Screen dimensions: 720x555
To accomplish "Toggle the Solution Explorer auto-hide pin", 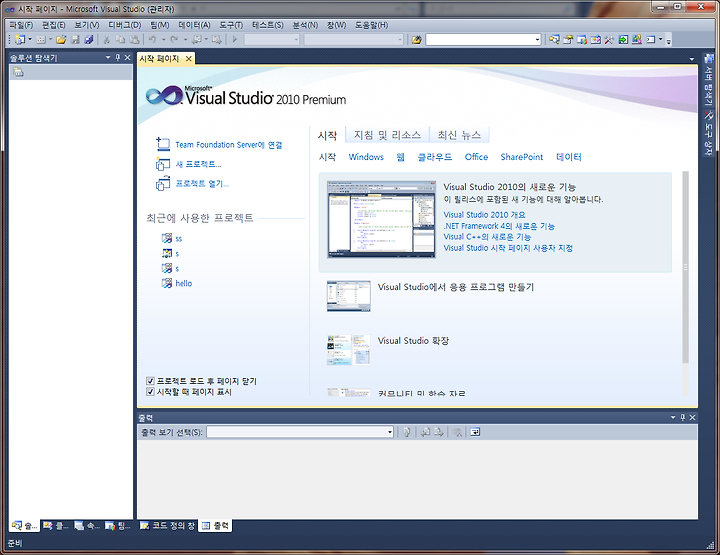I will [118, 57].
